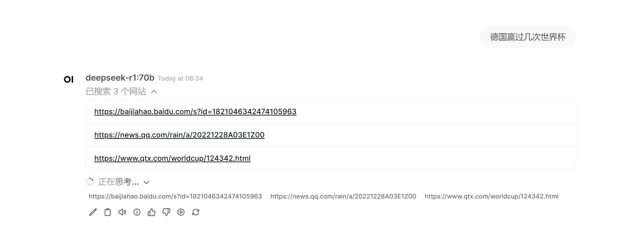Screen dimensions: 644x239
Task: Click the pencil Edit icon under response
Action: pyautogui.click(x=93, y=212)
